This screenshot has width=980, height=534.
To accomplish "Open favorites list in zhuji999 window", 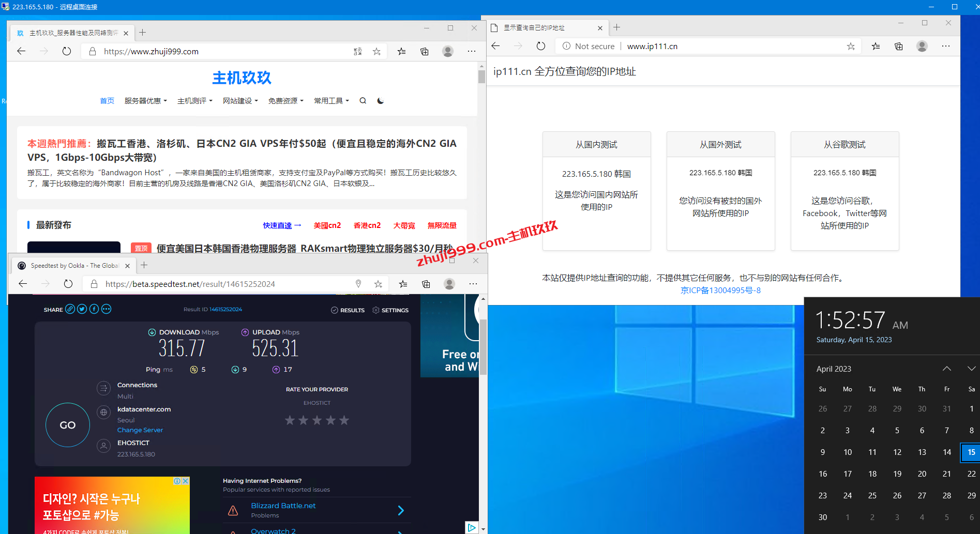I will point(402,51).
